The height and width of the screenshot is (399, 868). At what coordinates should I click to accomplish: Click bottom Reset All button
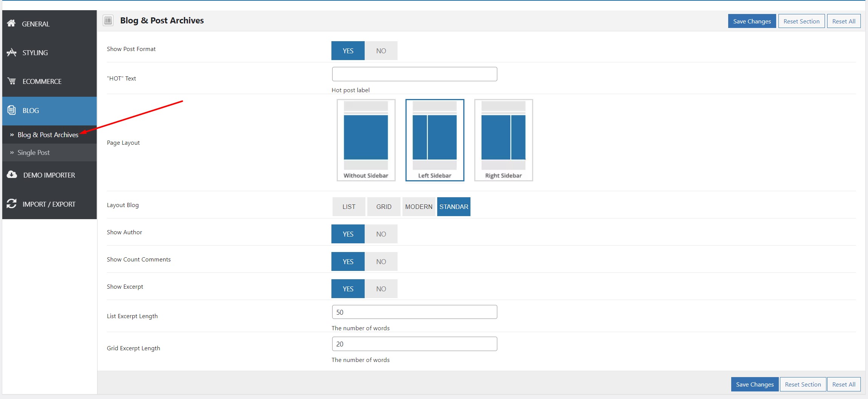tap(844, 384)
